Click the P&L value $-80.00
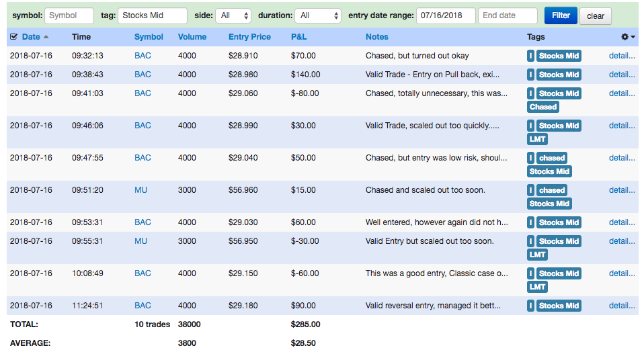 point(305,93)
